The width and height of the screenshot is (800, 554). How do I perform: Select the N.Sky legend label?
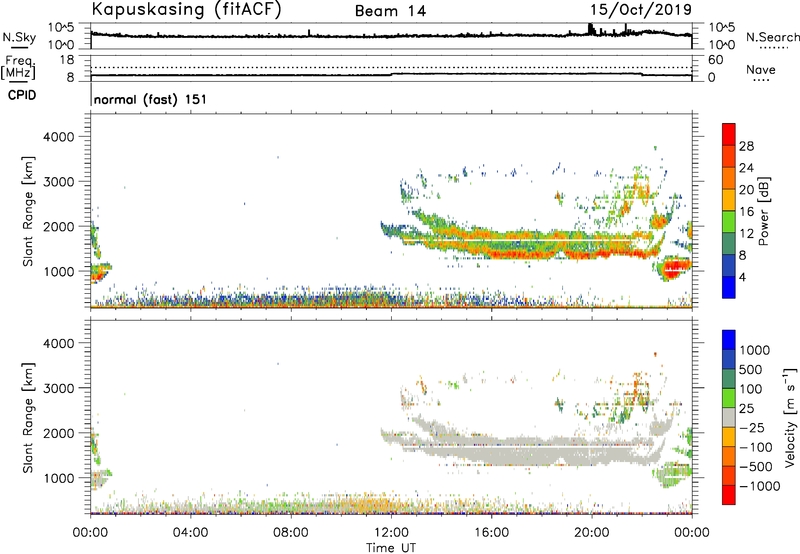click(19, 37)
